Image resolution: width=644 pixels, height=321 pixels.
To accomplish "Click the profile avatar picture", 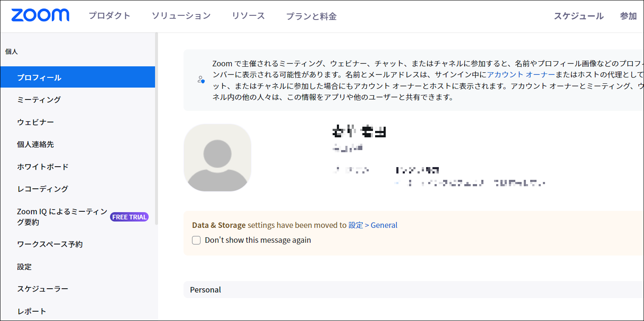I will tap(217, 157).
